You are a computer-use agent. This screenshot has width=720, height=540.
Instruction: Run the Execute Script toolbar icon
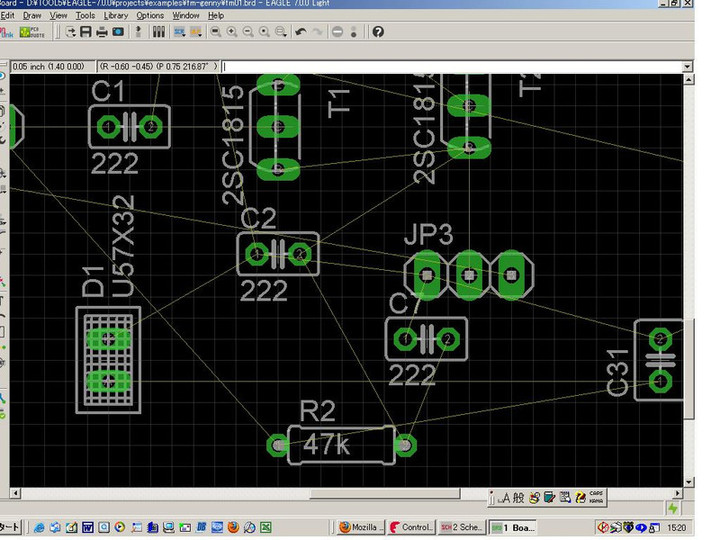pos(179,32)
